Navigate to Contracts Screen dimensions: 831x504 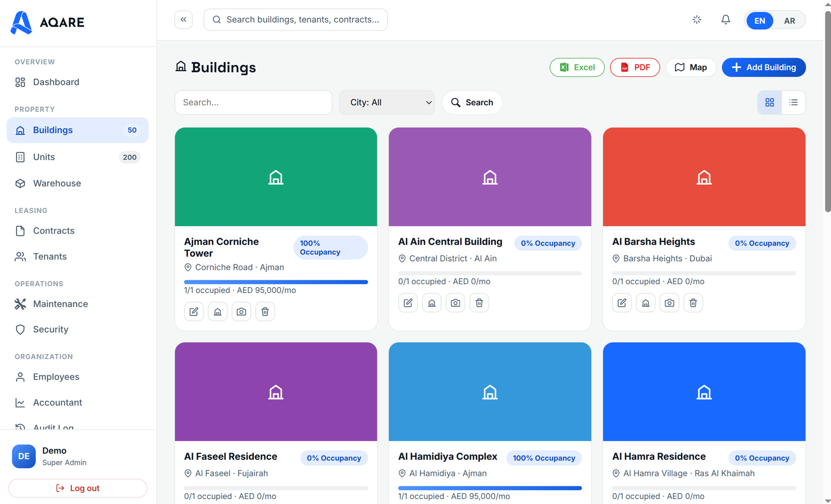pos(78,231)
